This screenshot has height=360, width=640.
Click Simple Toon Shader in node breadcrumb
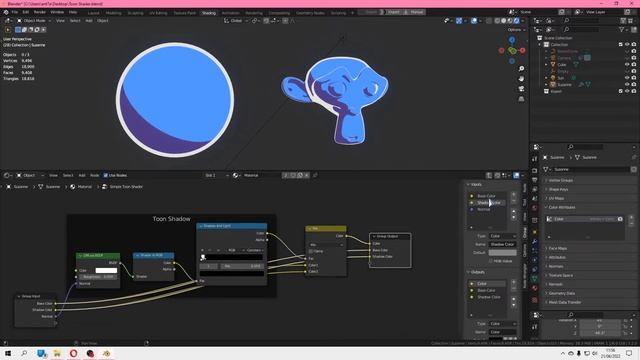coord(126,187)
